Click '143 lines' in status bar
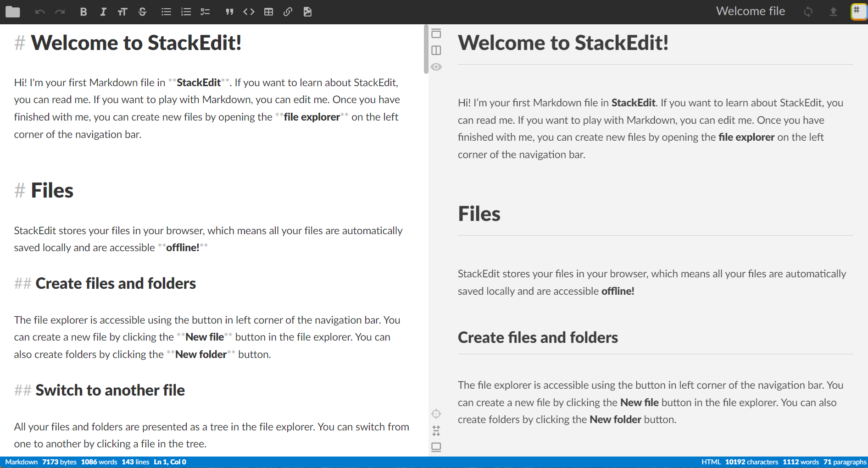 (135, 462)
